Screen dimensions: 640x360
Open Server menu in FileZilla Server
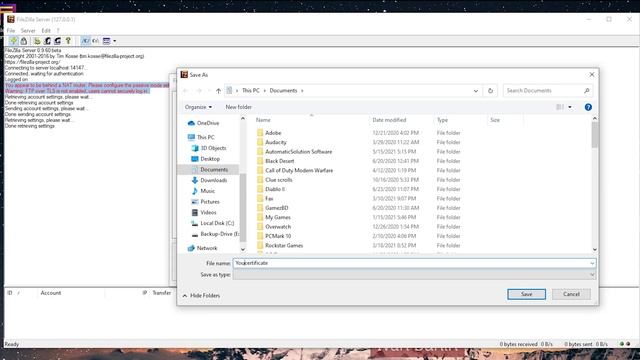[x=28, y=31]
